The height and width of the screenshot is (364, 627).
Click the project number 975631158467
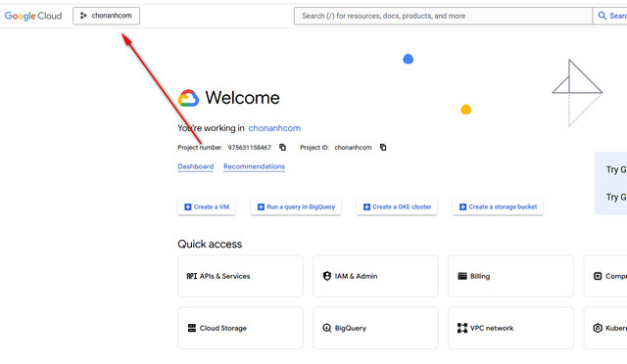coord(250,148)
